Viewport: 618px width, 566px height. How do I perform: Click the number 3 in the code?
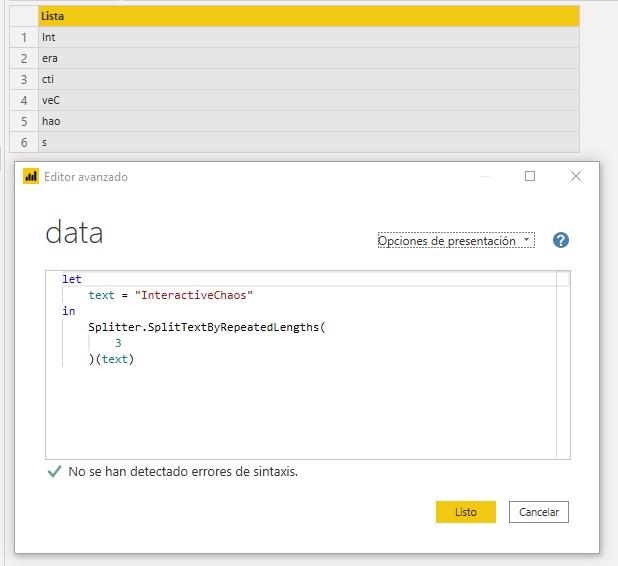(x=118, y=343)
